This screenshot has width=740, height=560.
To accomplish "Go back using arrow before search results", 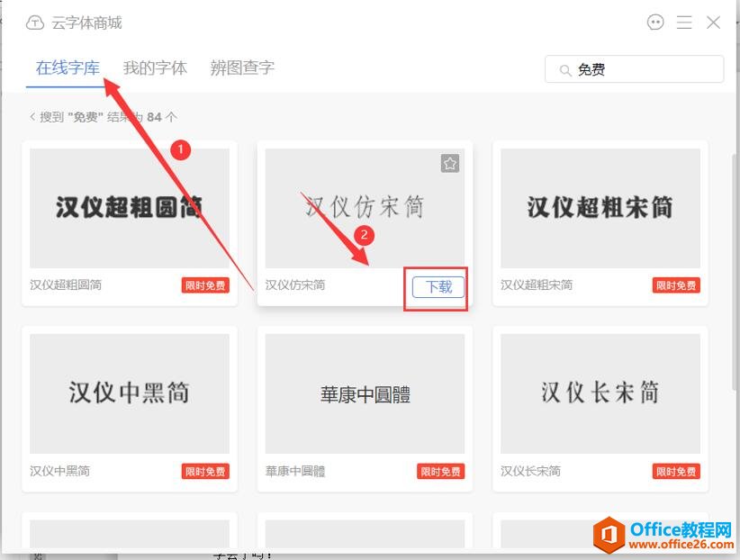I will 32,116.
